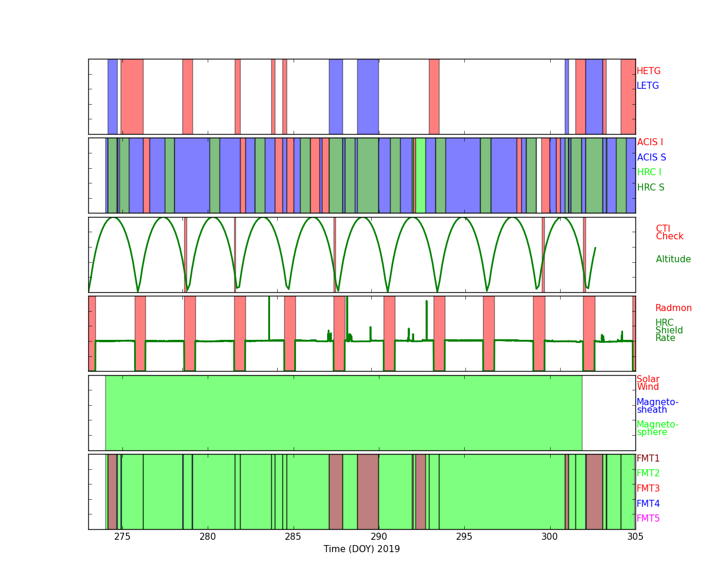Click the 290 tick label on the time axis

click(x=379, y=537)
